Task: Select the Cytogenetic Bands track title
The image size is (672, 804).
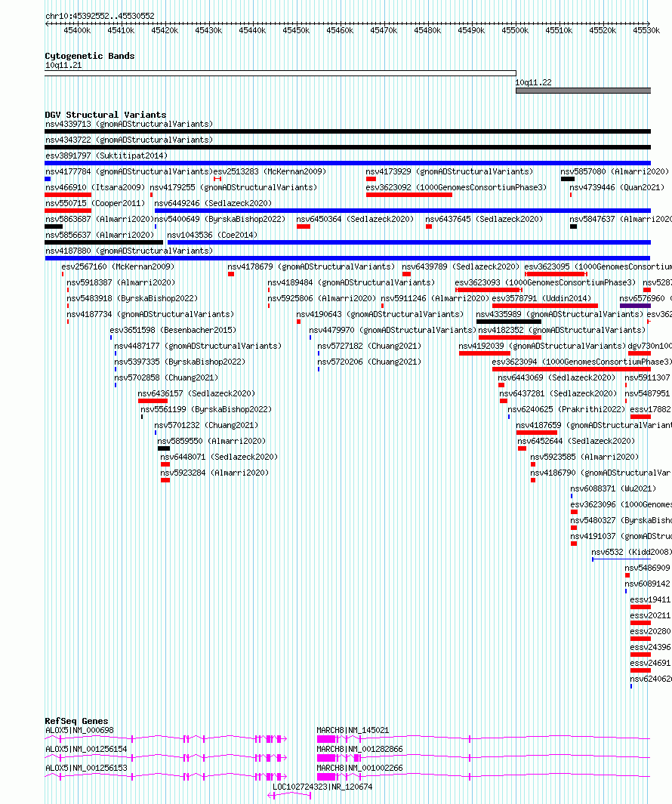Action: 90,56
